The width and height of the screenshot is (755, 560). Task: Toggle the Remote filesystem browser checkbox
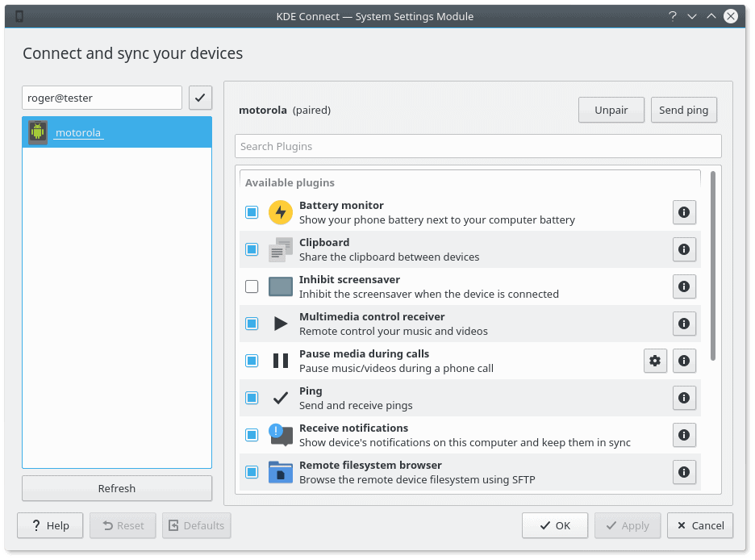[x=252, y=472]
